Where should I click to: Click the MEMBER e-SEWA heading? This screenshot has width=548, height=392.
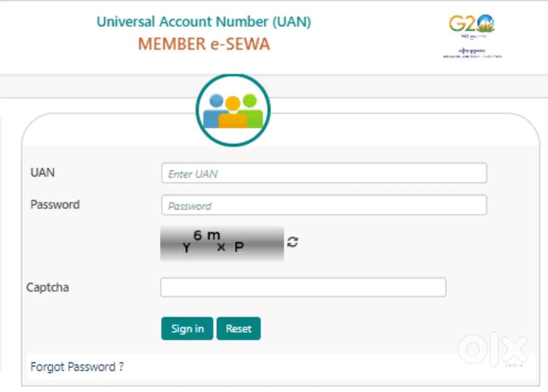point(203,44)
